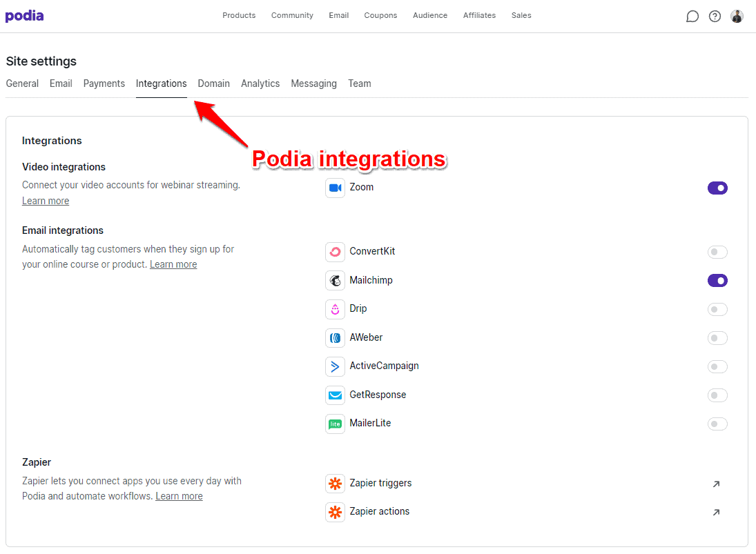756x554 pixels.
Task: Select the ConvertKit icon
Action: point(335,251)
